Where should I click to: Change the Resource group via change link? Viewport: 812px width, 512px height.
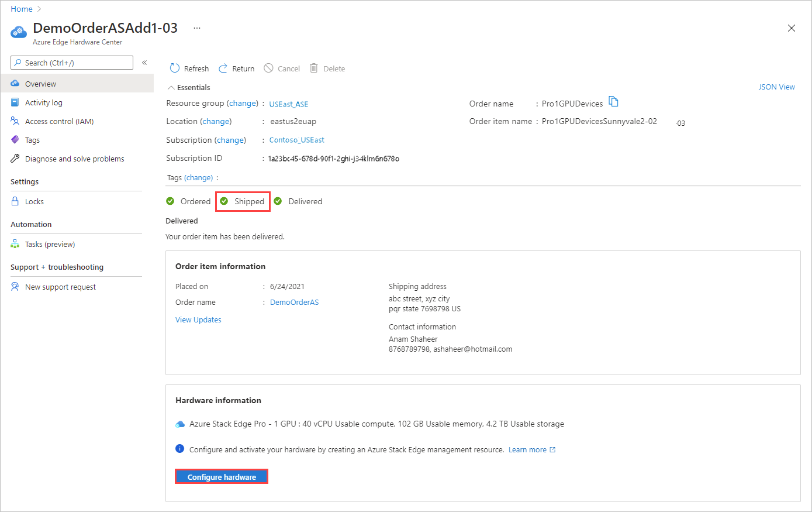click(243, 103)
